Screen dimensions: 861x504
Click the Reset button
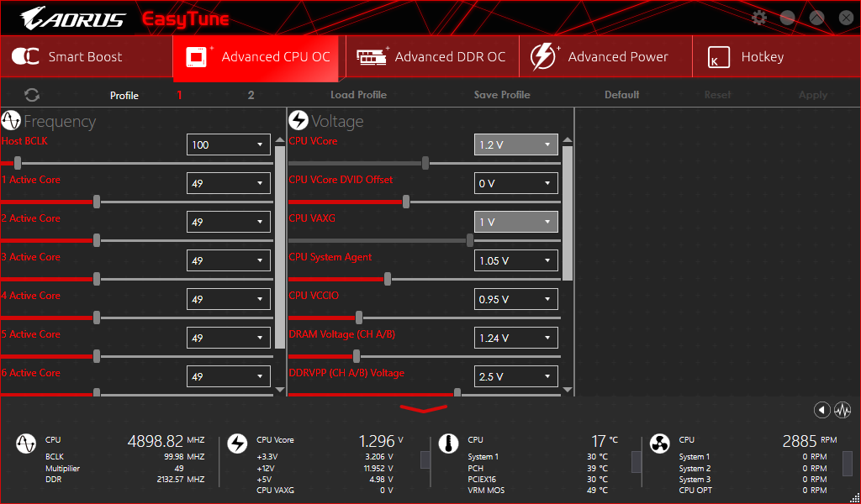tap(718, 95)
